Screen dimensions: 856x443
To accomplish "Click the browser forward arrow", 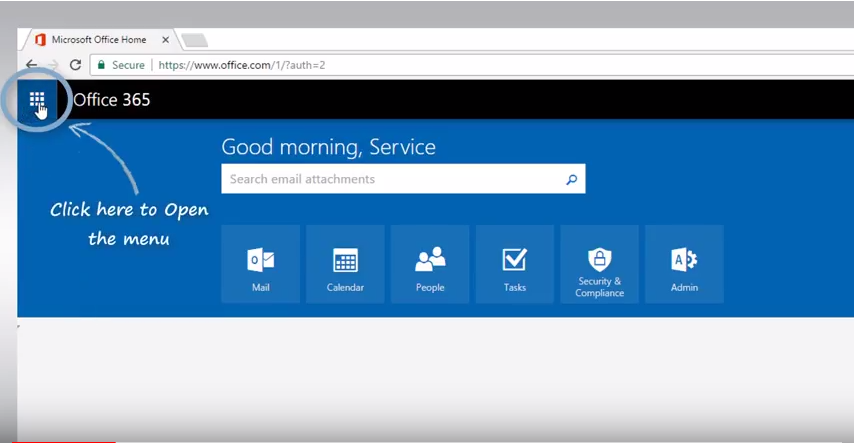I will pyautogui.click(x=53, y=65).
